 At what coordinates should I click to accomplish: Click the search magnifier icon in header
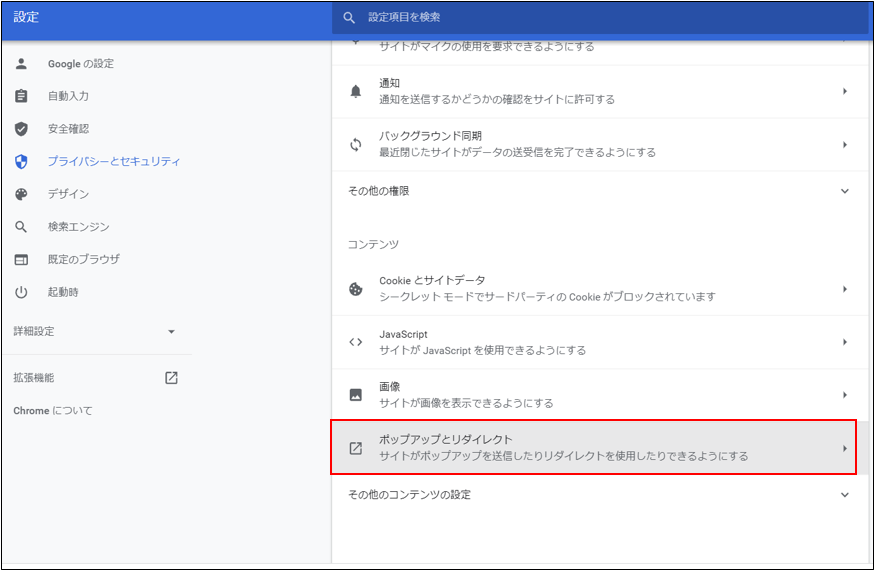click(x=349, y=18)
